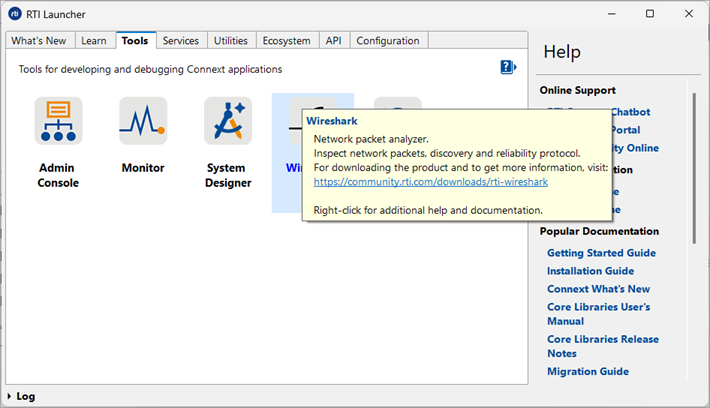Open Connext What's New document
710x408 pixels.
click(x=599, y=289)
